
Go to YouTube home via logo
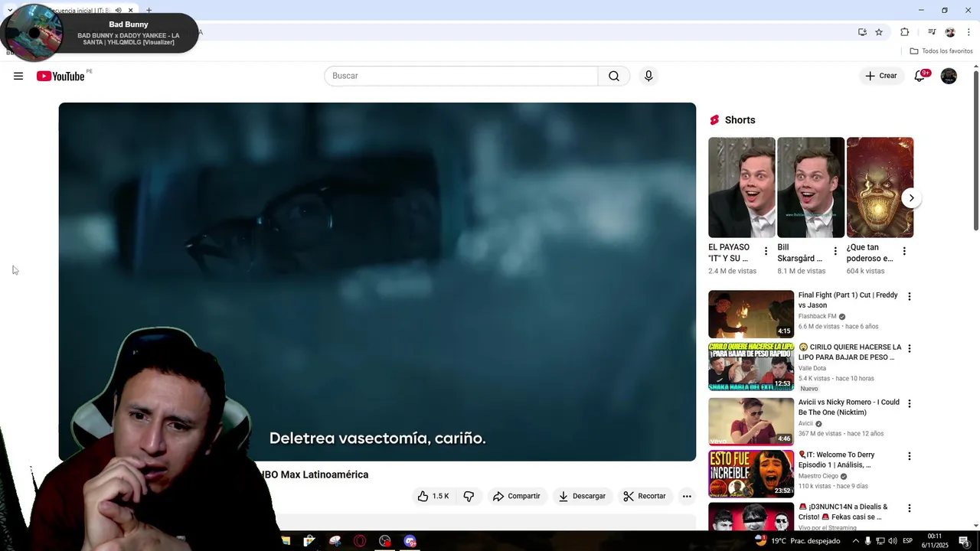tap(60, 76)
